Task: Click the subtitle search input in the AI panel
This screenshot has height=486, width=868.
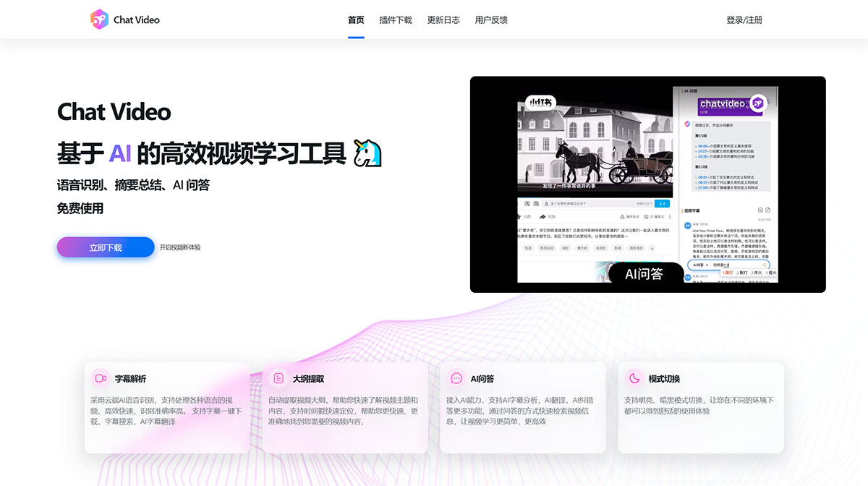Action: point(733,265)
